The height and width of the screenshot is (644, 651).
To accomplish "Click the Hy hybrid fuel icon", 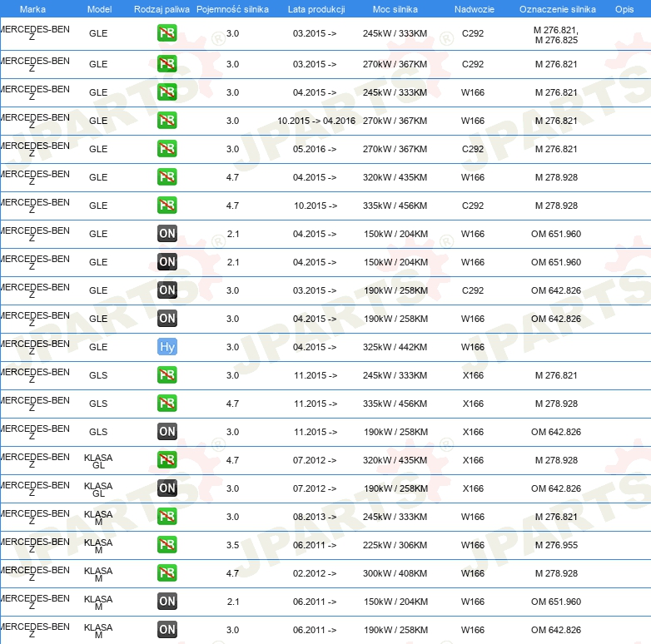I will click(x=167, y=347).
